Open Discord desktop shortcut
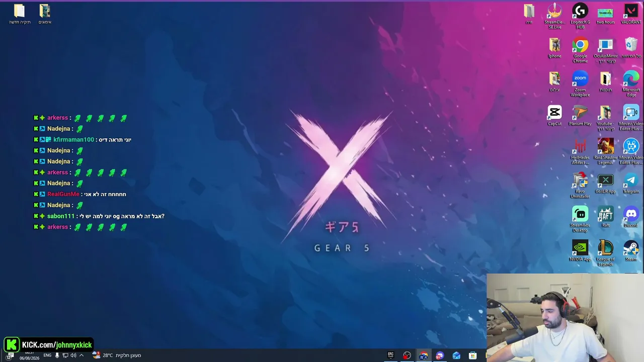The width and height of the screenshot is (644, 362). pyautogui.click(x=631, y=217)
